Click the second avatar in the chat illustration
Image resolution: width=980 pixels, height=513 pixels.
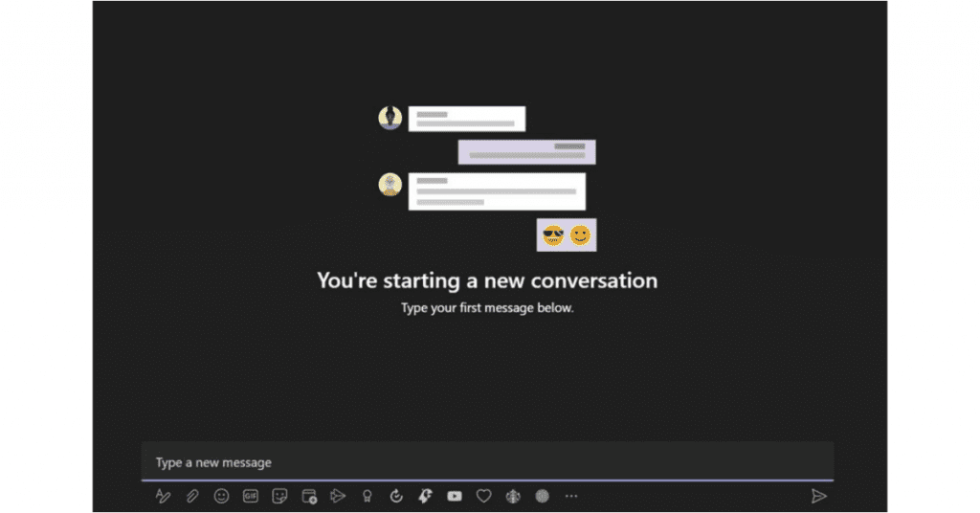(390, 184)
